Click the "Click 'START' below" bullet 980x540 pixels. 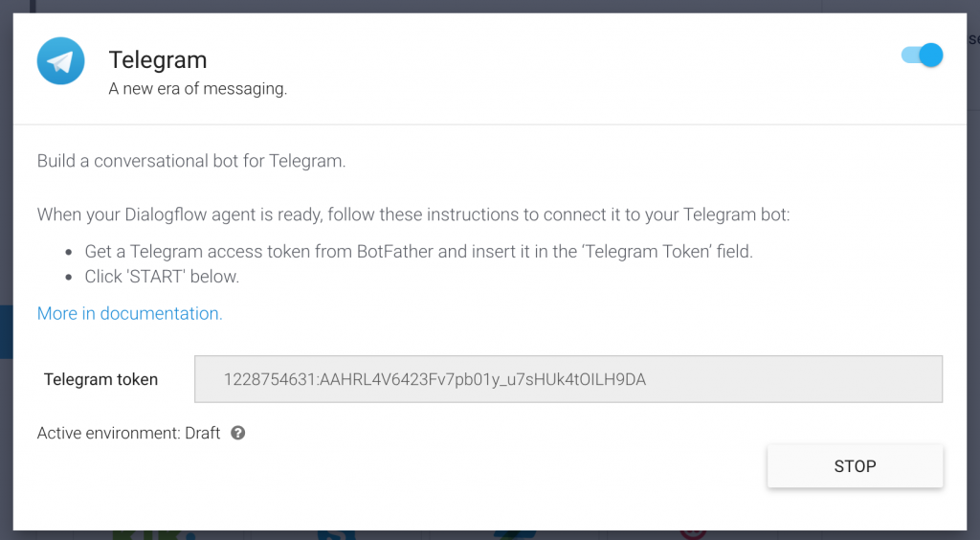tap(162, 277)
